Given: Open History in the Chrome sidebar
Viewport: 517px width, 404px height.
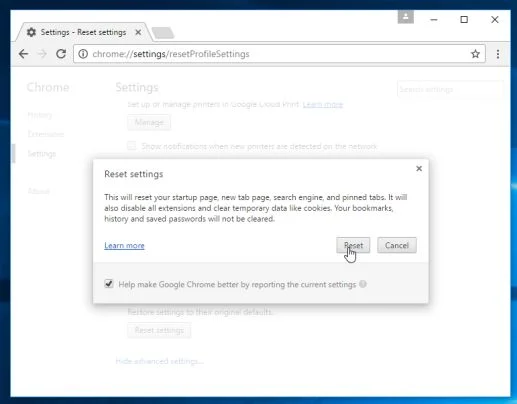Looking at the screenshot, I should point(40,115).
